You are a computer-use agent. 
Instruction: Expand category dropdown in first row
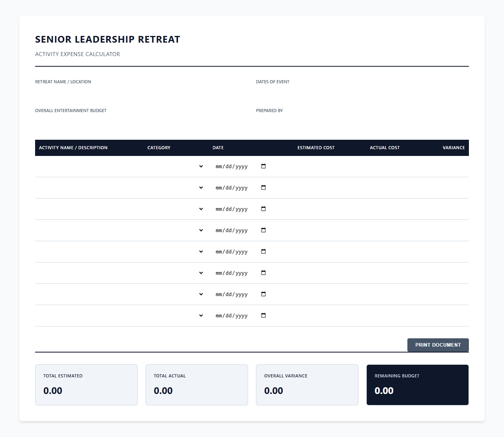(x=176, y=167)
